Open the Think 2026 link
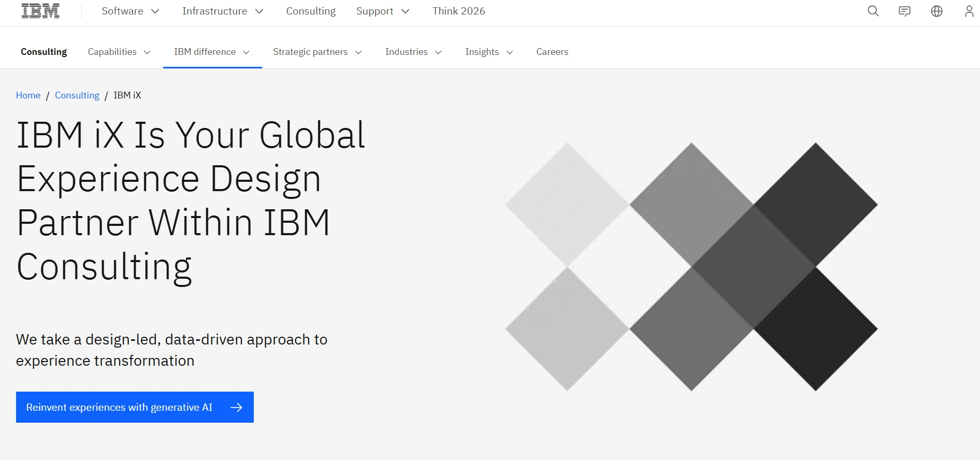The width and height of the screenshot is (980, 460). coord(458,11)
